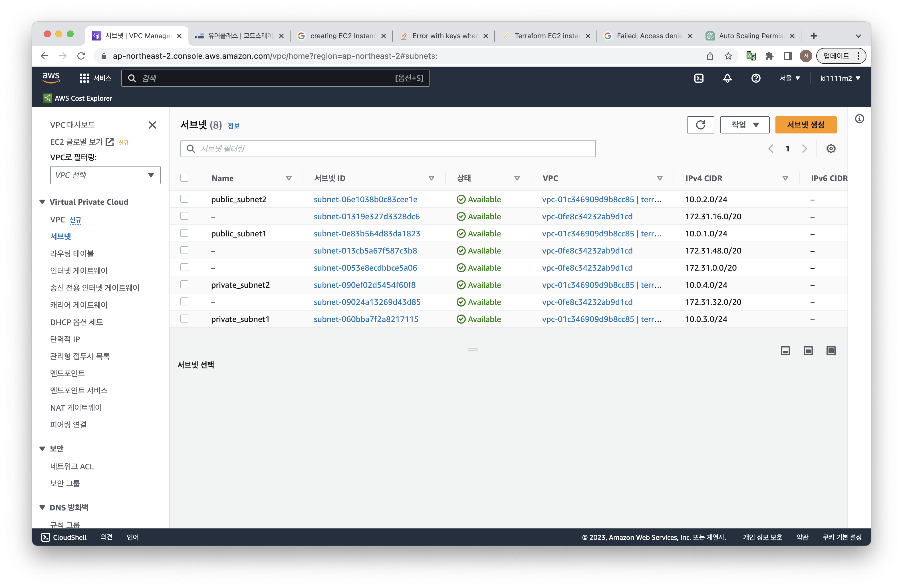Viewport: 903px width, 588px height.
Task: Collapse the DNS 방화벽 section
Action: (x=42, y=507)
